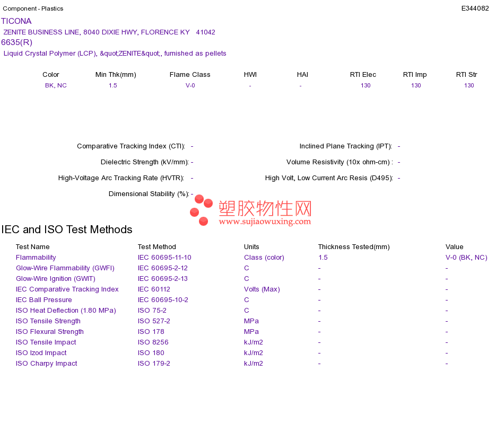Image resolution: width=504 pixels, height=424 pixels.
Task: Open the www.sujiaowuxing.com watermark link
Action: pos(265,222)
